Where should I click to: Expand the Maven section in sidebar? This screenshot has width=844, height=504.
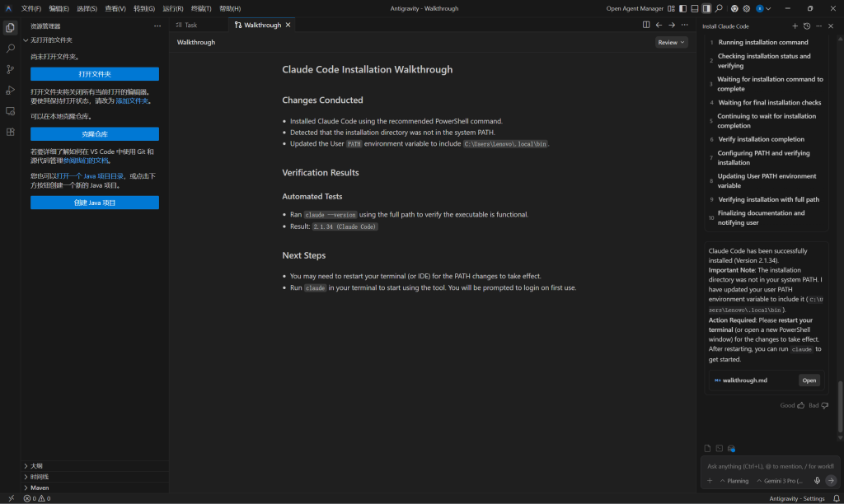click(39, 488)
